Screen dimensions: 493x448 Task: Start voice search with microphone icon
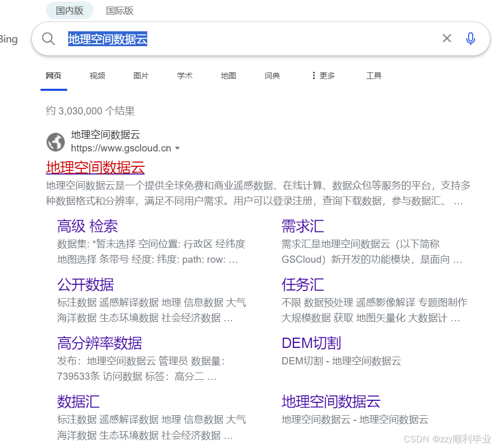[x=470, y=38]
